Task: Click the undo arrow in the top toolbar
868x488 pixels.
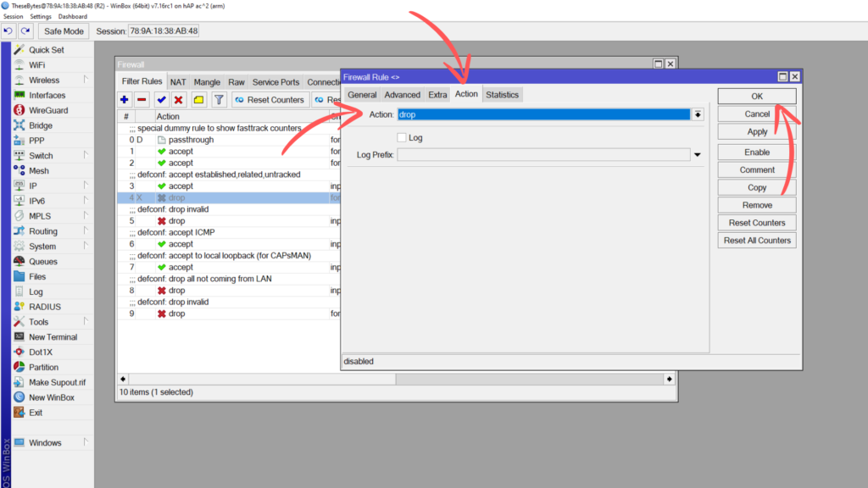Action: coord(8,31)
